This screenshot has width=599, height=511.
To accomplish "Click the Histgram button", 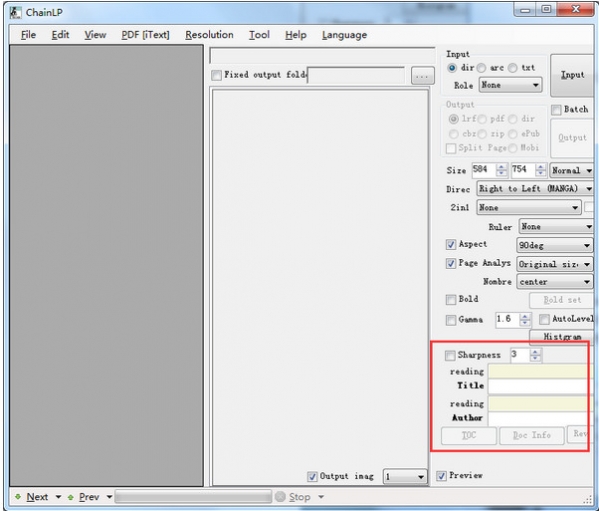I will (562, 336).
